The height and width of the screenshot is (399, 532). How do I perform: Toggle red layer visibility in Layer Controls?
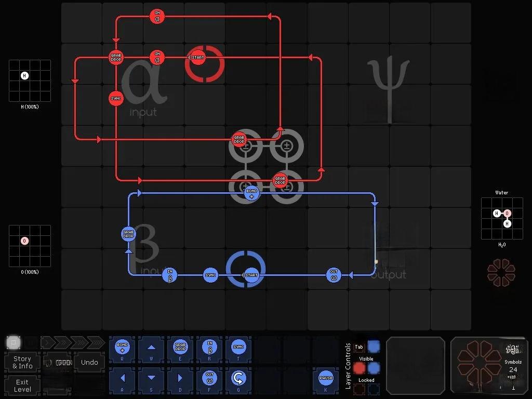[359, 368]
